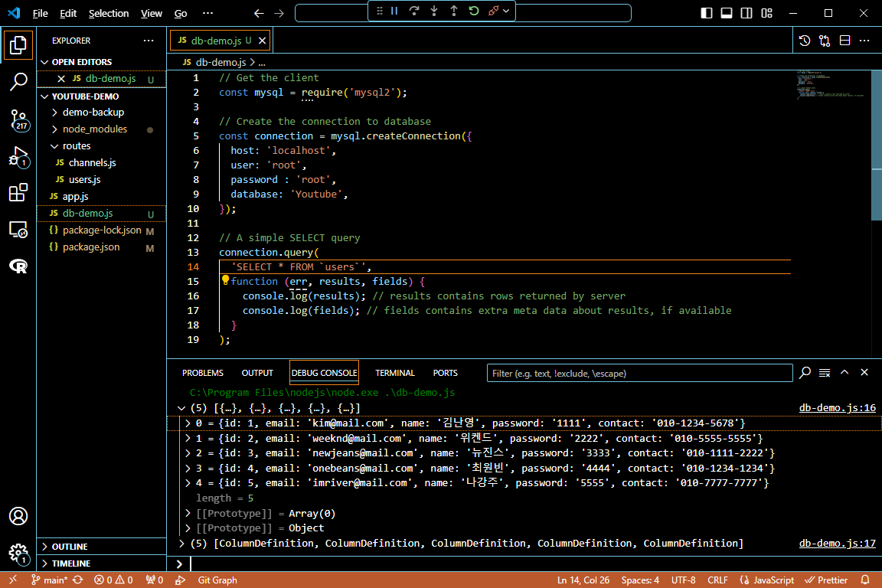This screenshot has width=882, height=588.
Task: Disconnect the debugger
Action: pos(493,11)
